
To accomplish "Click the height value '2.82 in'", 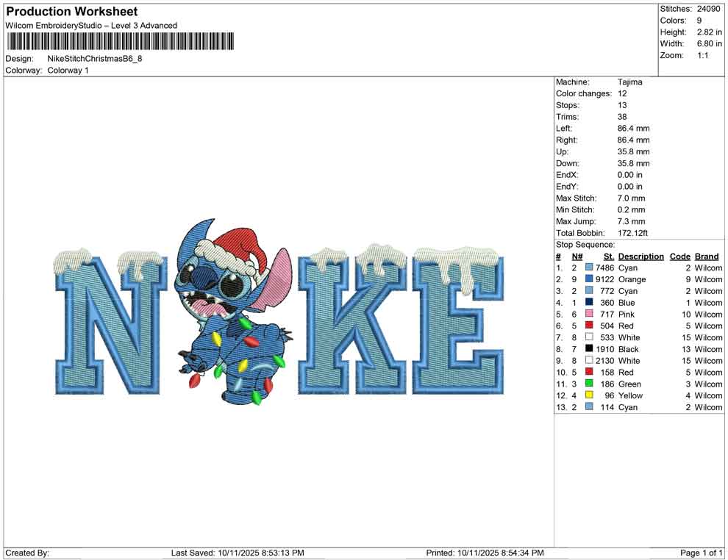I will coord(710,32).
